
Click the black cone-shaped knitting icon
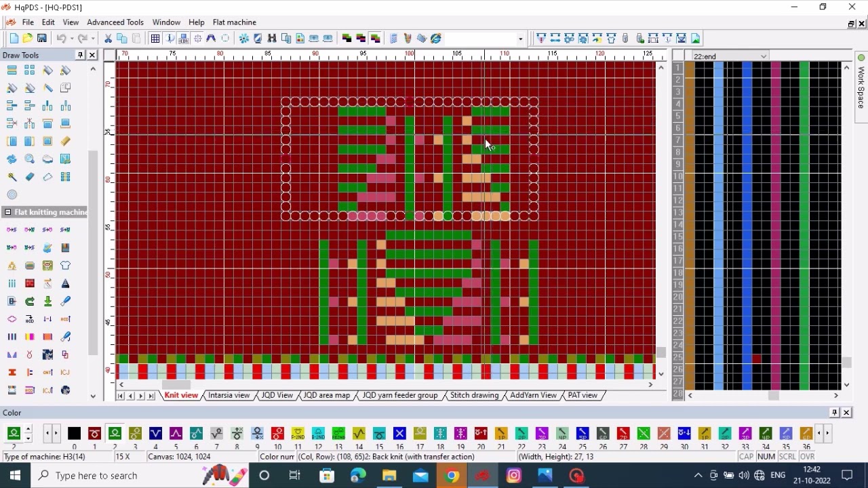(65, 283)
